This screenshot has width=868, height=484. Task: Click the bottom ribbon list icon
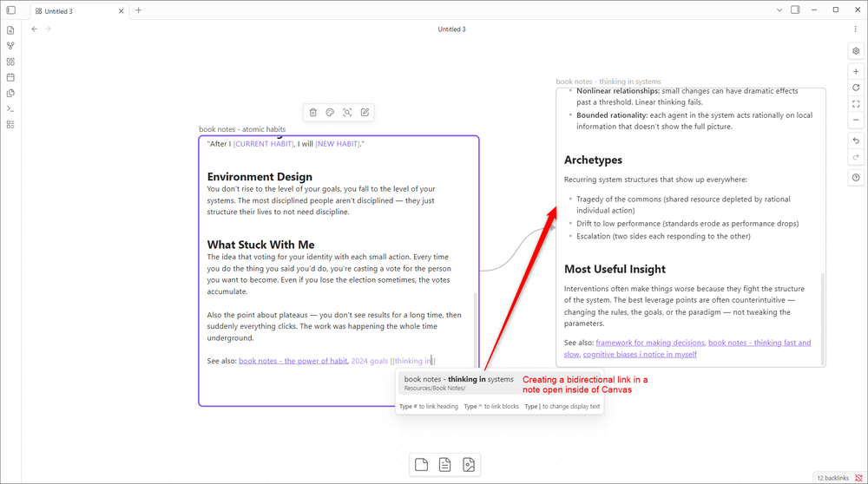tap(10, 124)
